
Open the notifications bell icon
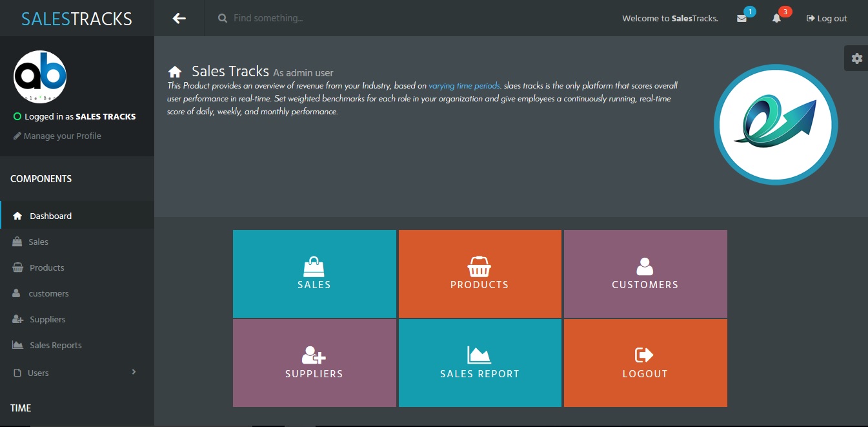[x=776, y=19]
